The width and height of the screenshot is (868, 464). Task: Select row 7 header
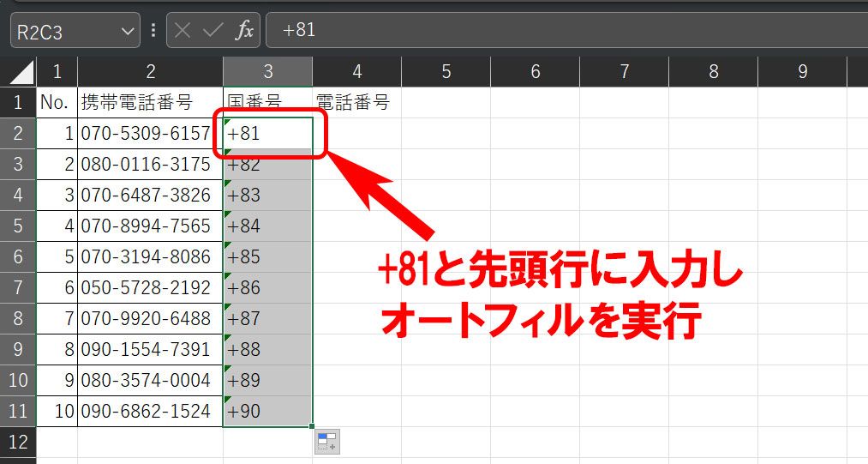pos(18,287)
